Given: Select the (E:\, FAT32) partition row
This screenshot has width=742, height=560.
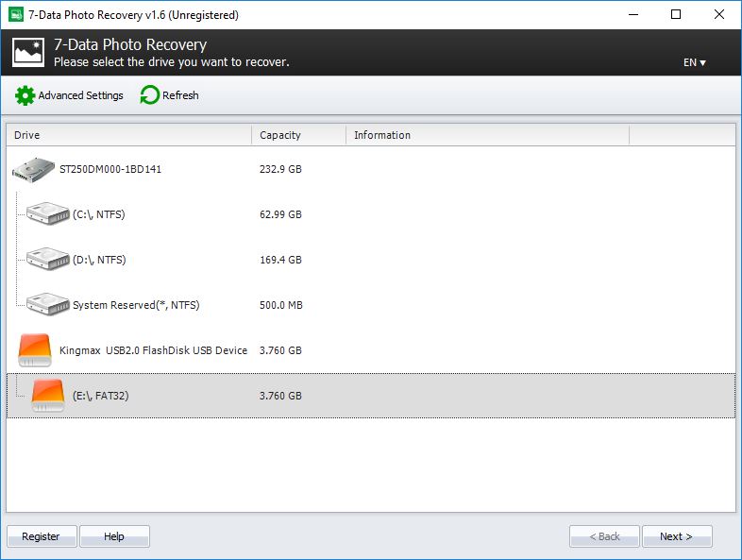Looking at the screenshot, I should click(371, 396).
